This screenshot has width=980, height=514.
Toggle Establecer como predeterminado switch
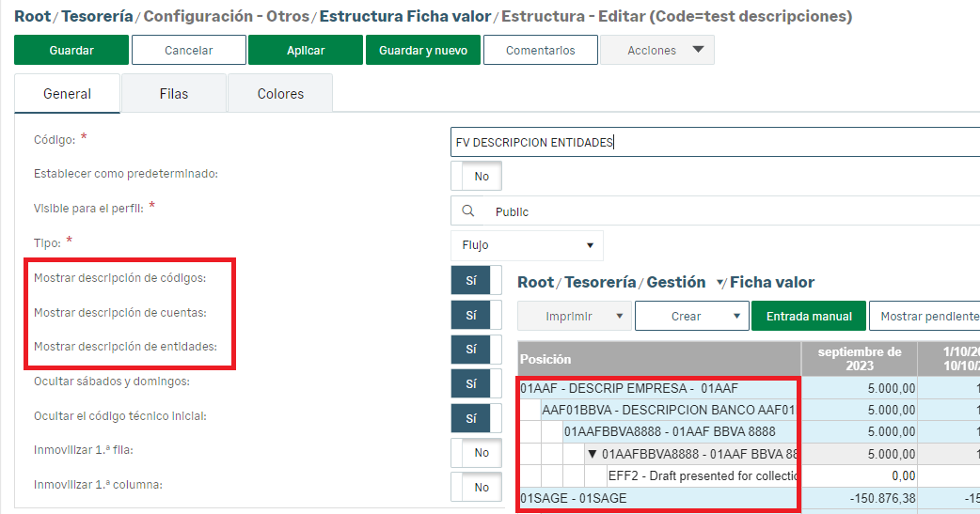point(477,176)
